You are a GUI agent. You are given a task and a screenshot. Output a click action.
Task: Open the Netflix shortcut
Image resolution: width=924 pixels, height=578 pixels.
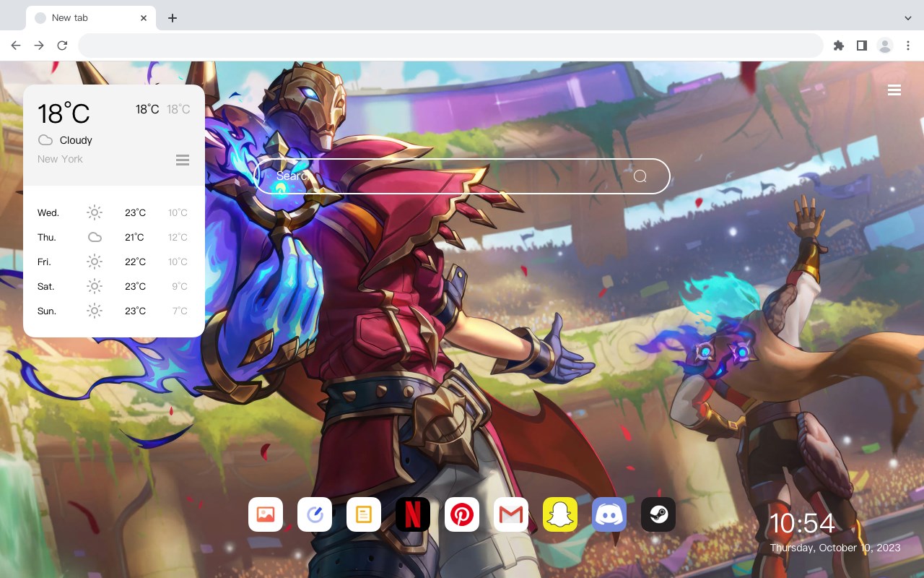click(x=413, y=514)
